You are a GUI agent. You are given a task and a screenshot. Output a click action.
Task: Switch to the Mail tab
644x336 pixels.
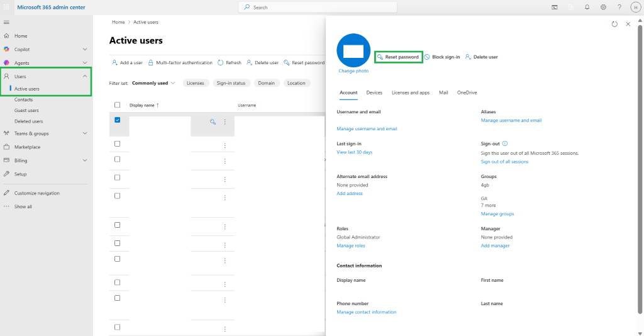[x=443, y=92]
